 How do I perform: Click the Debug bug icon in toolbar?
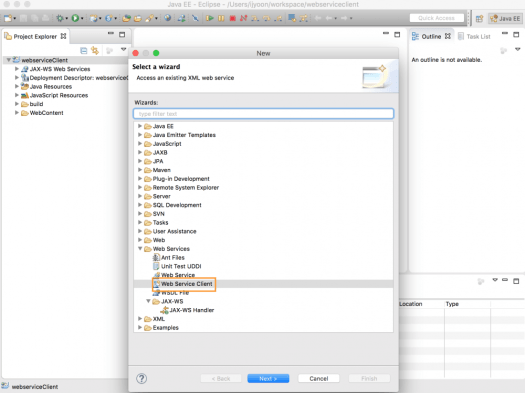pos(60,18)
